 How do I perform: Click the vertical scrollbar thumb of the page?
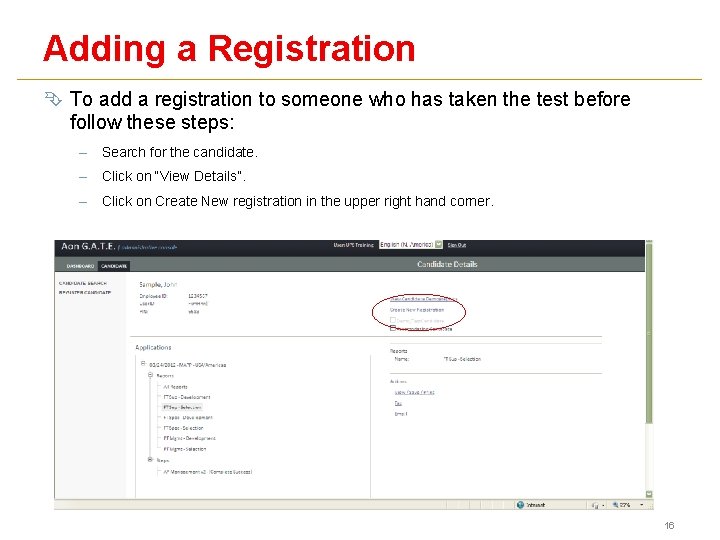click(x=649, y=334)
